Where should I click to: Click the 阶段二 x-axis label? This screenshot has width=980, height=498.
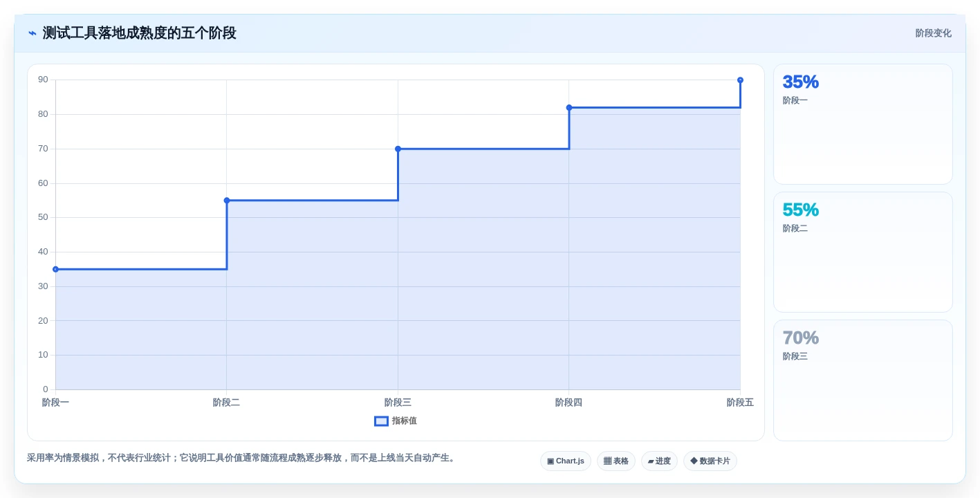226,403
